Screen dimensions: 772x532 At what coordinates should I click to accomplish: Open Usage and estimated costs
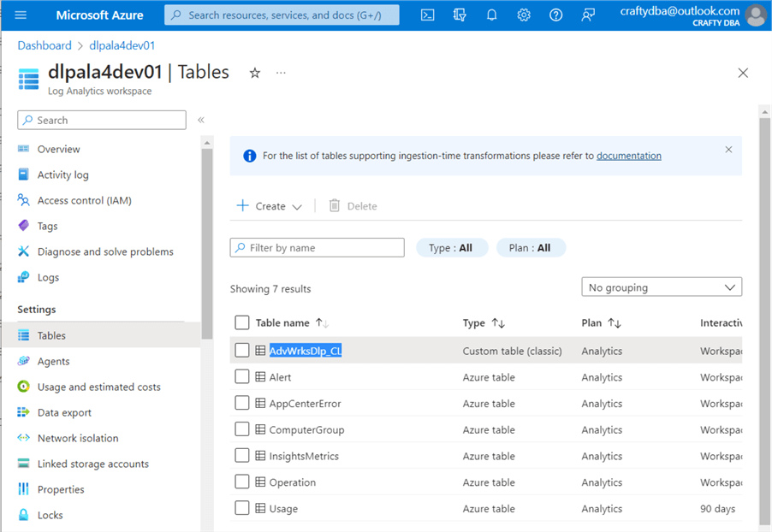(x=99, y=387)
